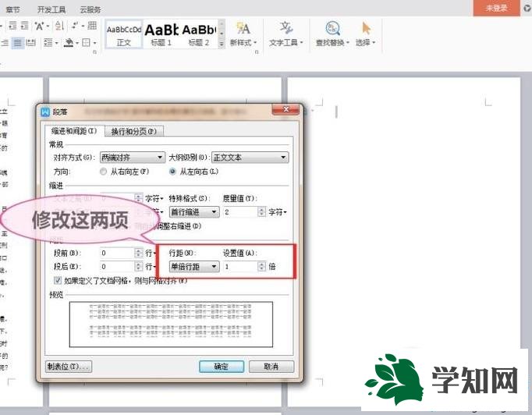Viewport: 532px width, 415px height.
Task: Click the 取消 cancel button
Action: pyautogui.click(x=271, y=367)
